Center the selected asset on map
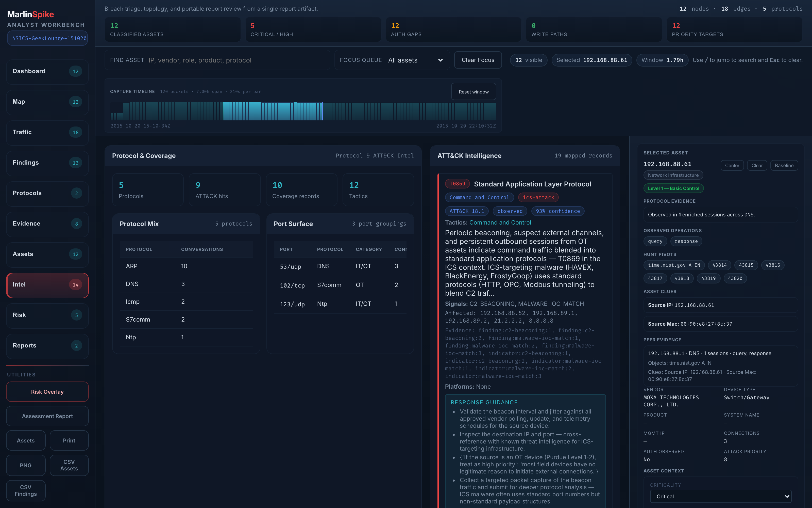The image size is (812, 508). [x=732, y=166]
